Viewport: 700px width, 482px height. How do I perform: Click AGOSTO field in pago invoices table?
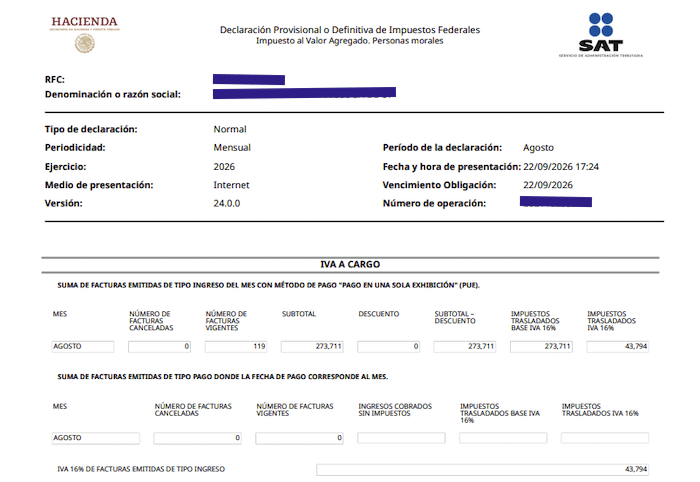96,438
